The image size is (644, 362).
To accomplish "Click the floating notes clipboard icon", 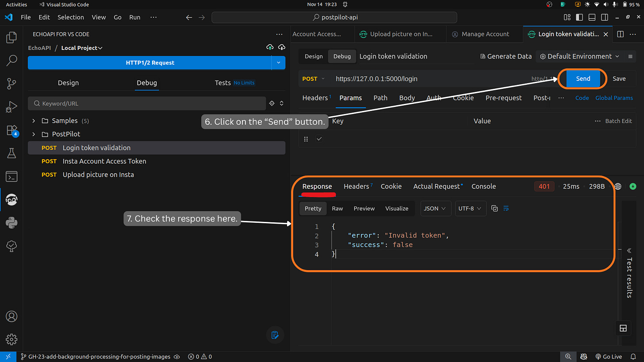I will point(275,335).
